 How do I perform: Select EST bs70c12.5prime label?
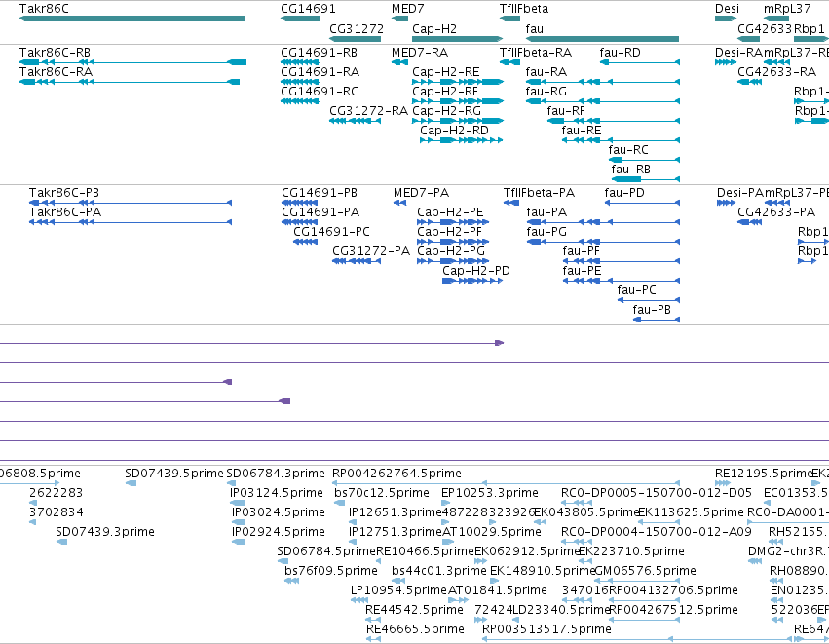pos(382,493)
